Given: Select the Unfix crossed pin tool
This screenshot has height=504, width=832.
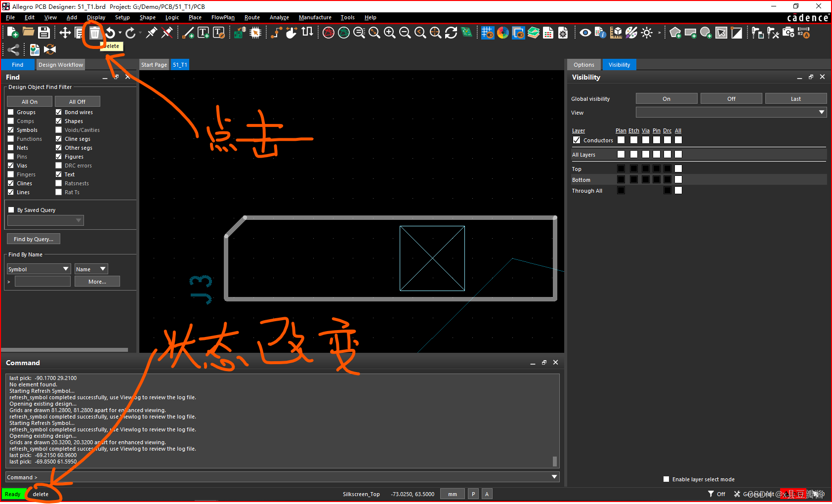Looking at the screenshot, I should point(167,33).
